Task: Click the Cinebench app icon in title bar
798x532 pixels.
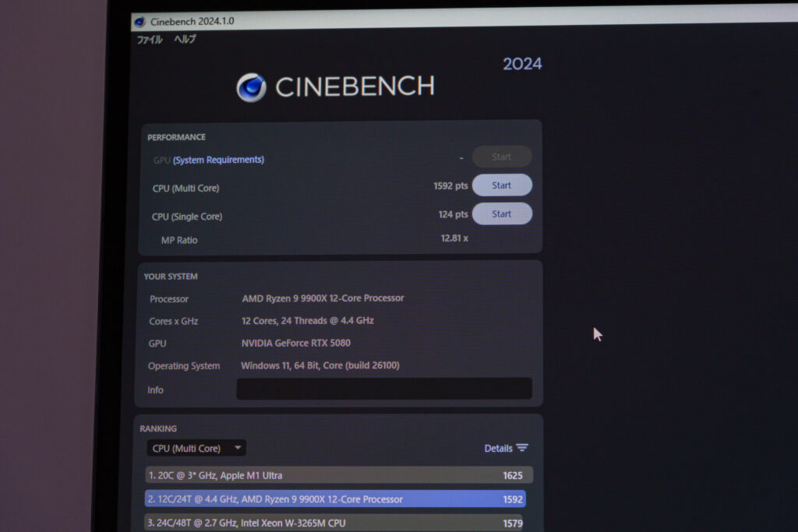Action: (140, 22)
